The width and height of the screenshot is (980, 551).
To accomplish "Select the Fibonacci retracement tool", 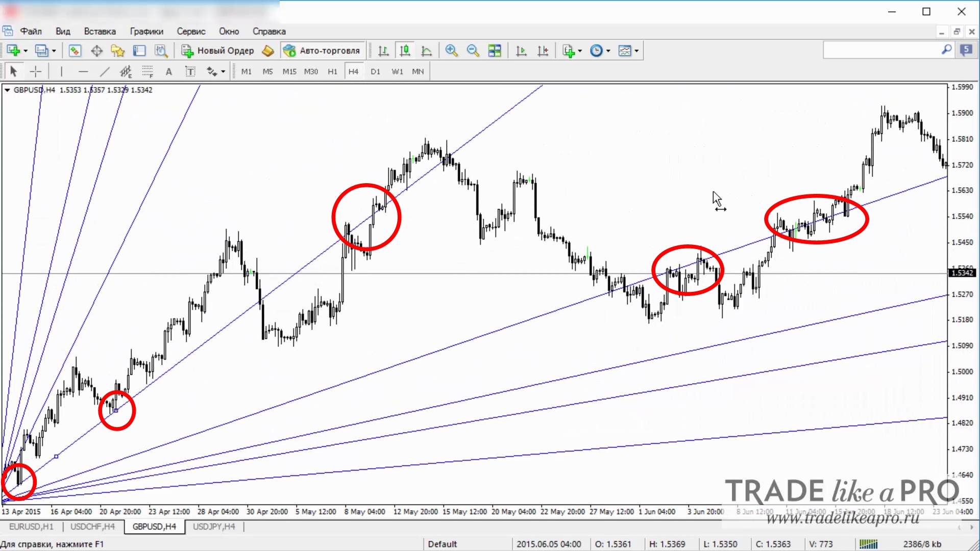I will 148,71.
